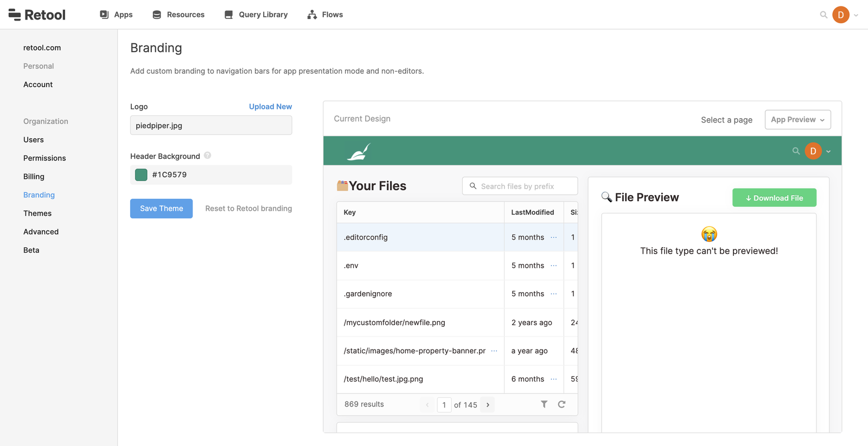This screenshot has width=868, height=446.
Task: Open the Apps menu
Action: tap(116, 15)
